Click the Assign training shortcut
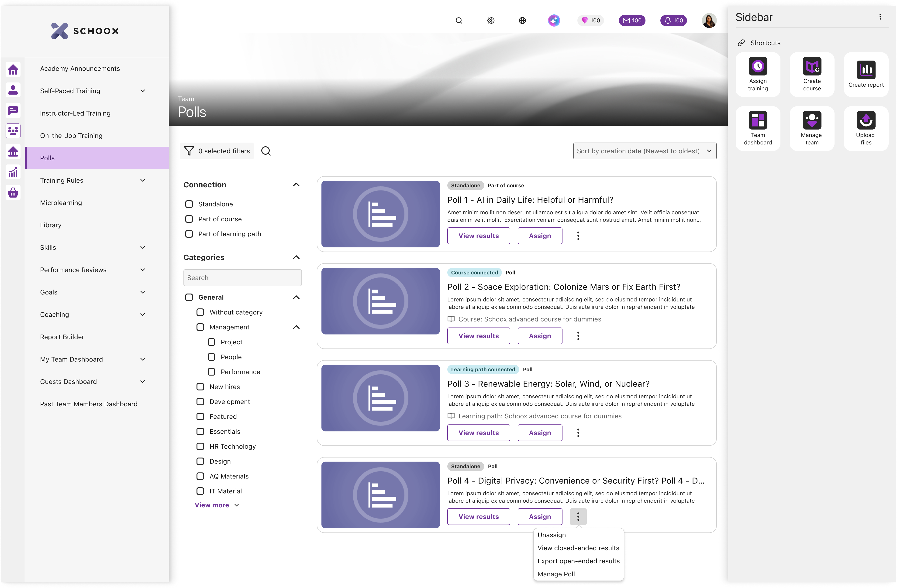The width and height of the screenshot is (897, 588). pos(758,75)
